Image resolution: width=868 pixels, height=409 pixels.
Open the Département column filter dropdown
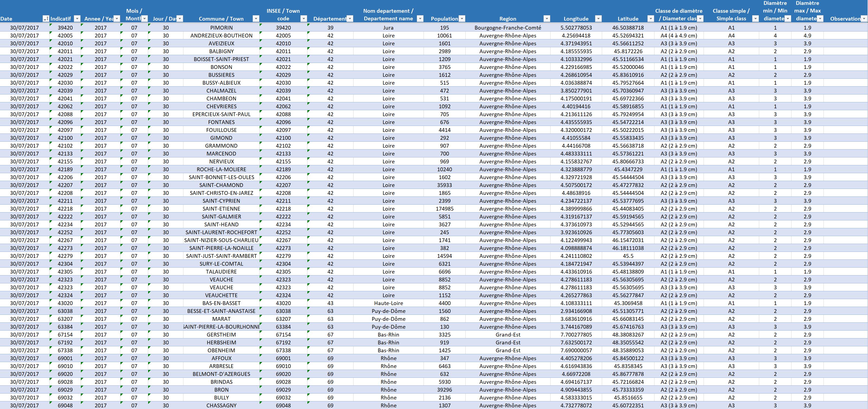(350, 19)
